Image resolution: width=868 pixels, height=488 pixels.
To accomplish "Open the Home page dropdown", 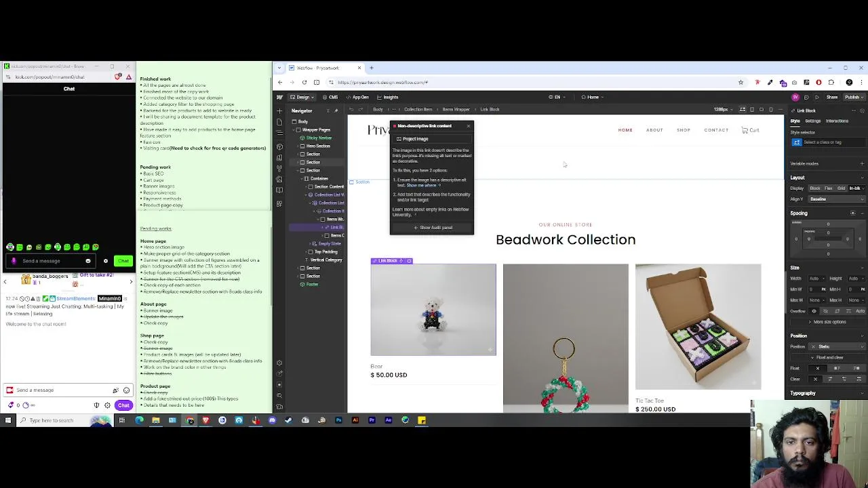I will click(x=592, y=97).
